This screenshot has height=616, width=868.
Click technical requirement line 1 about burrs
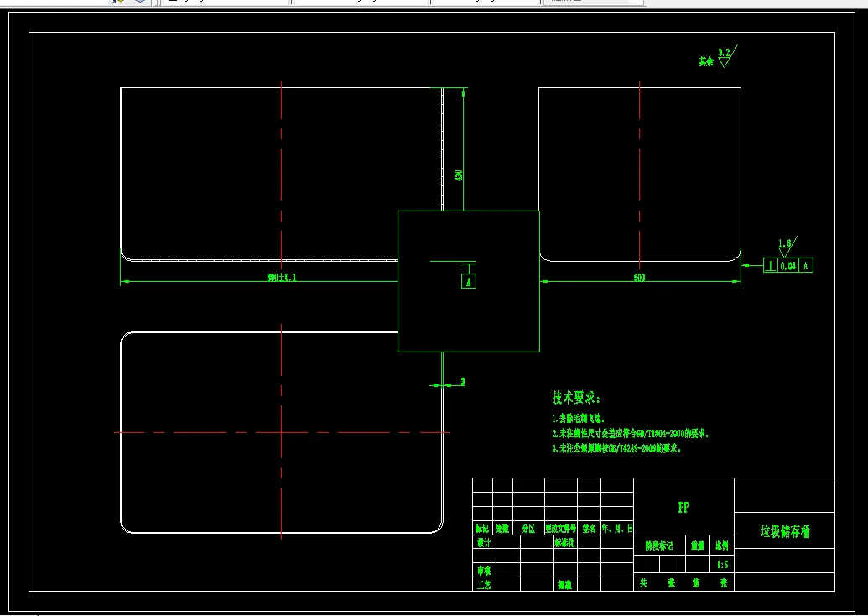click(x=579, y=419)
